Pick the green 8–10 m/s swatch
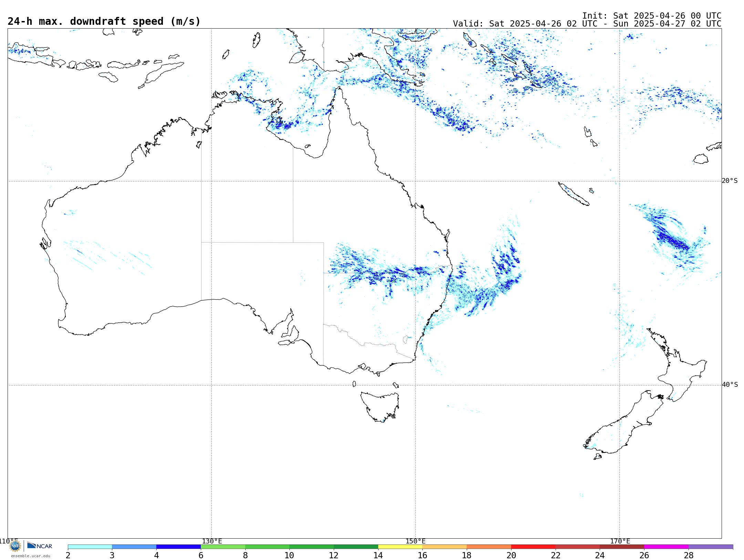The image size is (744, 560). coord(267,547)
